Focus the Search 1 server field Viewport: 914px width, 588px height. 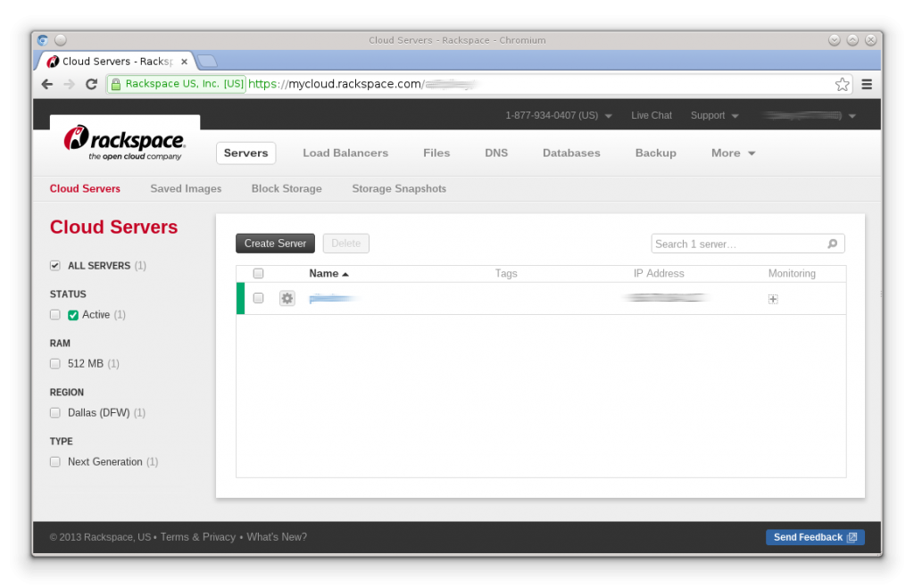tap(748, 244)
